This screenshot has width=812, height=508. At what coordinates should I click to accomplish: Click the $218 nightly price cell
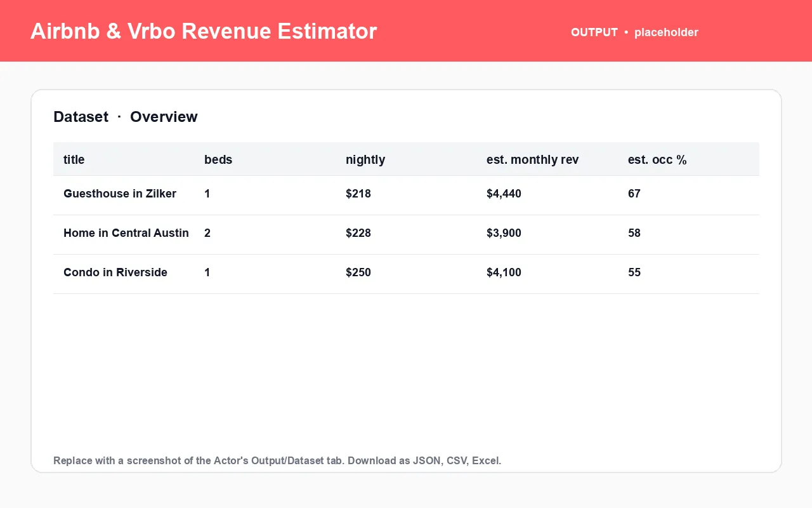[358, 194]
